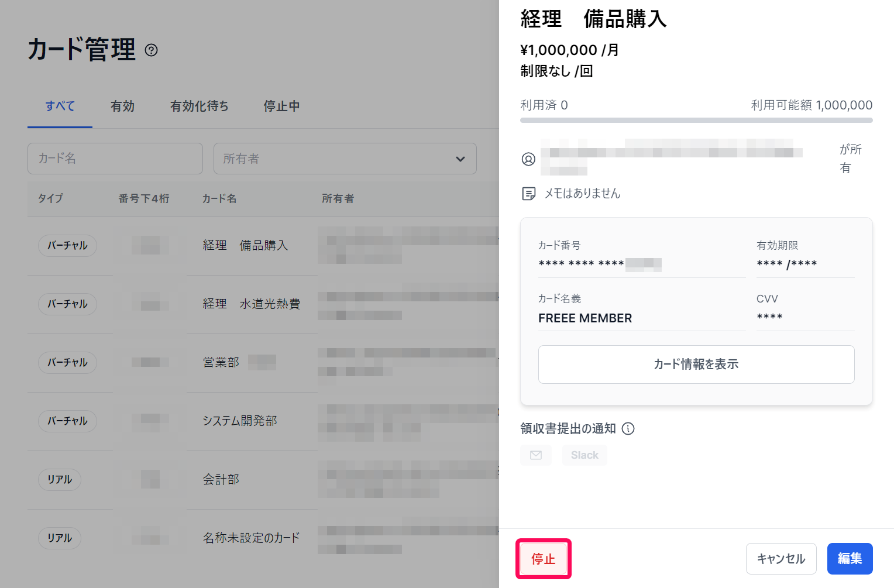Click バーチャル badge in 経理 備品購入 row
The image size is (894, 588).
(67, 246)
